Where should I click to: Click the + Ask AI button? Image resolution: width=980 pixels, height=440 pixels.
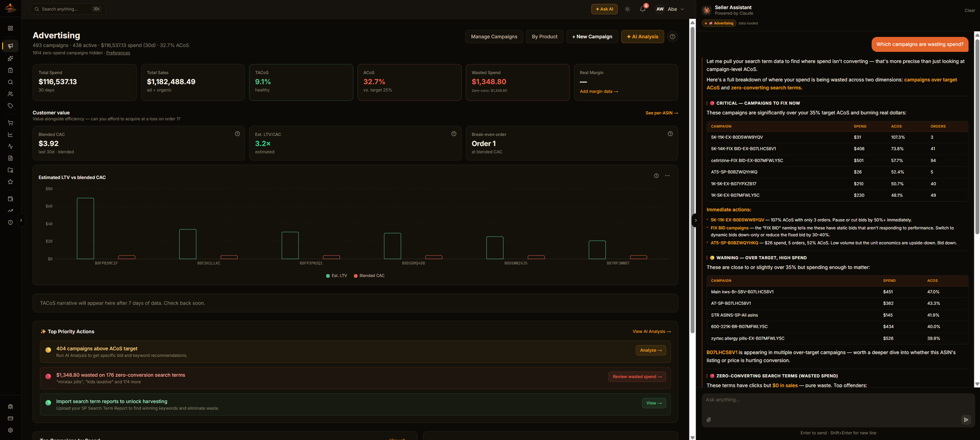[604, 9]
